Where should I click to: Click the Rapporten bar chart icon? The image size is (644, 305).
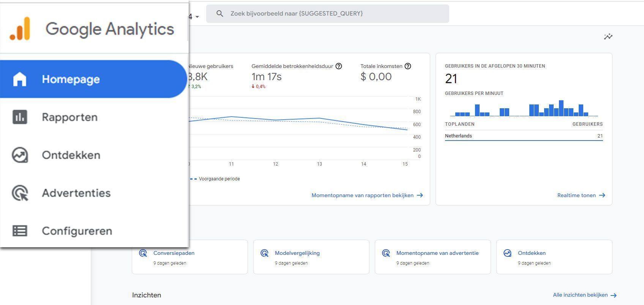20,117
